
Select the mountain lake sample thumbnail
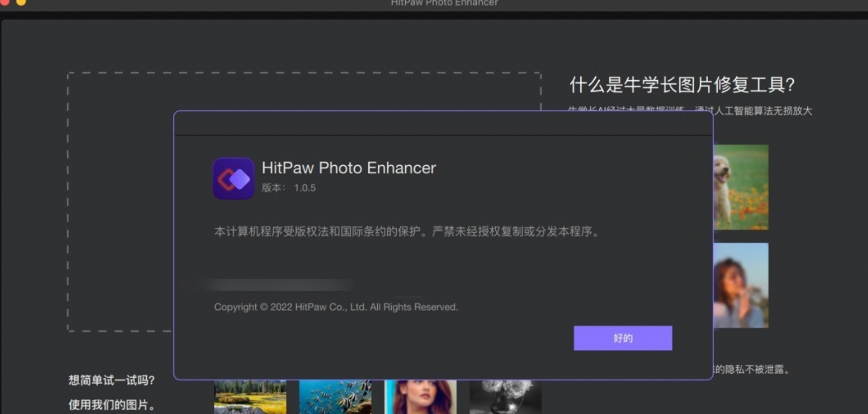click(x=250, y=397)
